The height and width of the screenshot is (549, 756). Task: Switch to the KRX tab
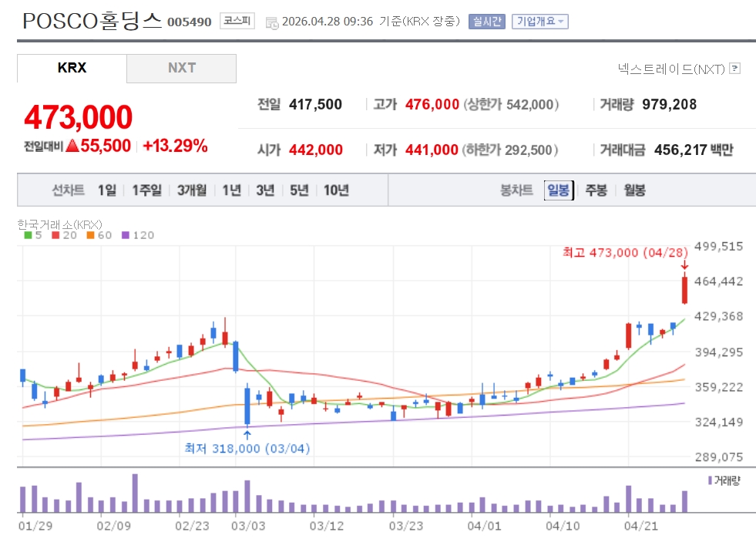coord(72,68)
